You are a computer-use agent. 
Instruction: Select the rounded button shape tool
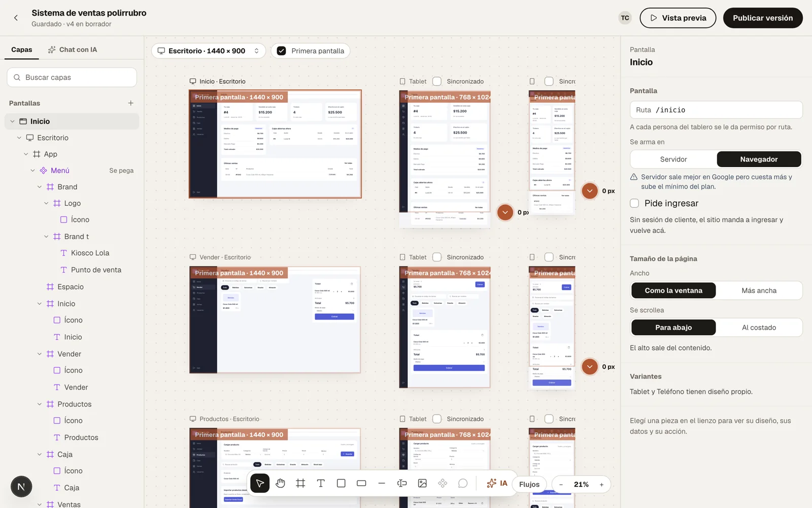tap(361, 484)
